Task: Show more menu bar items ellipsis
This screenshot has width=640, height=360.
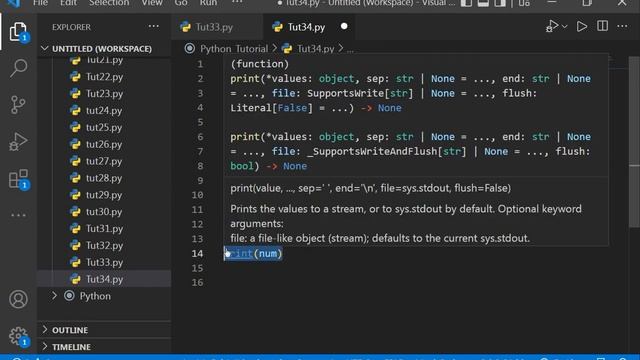Action: pyautogui.click(x=237, y=2)
